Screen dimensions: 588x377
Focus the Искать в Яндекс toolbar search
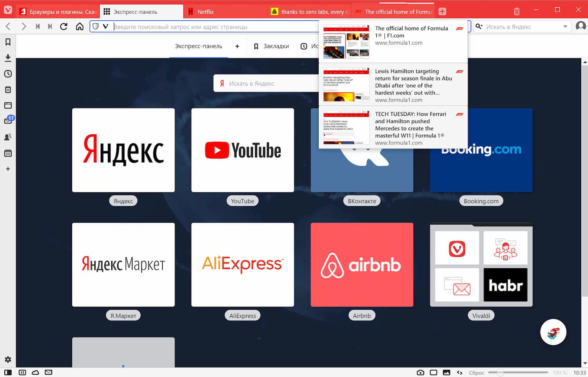(523, 27)
